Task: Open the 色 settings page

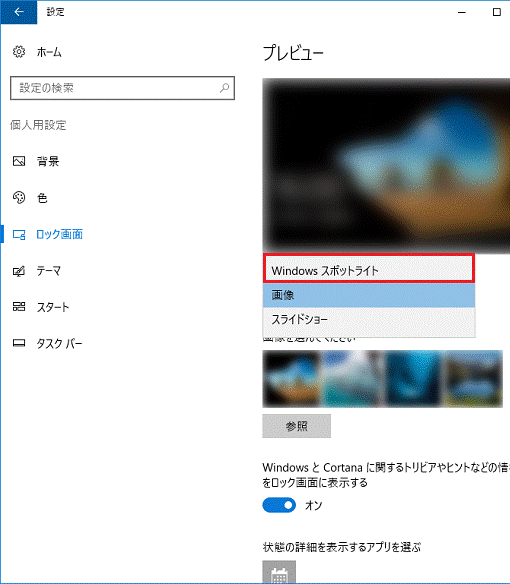Action: coord(42,198)
